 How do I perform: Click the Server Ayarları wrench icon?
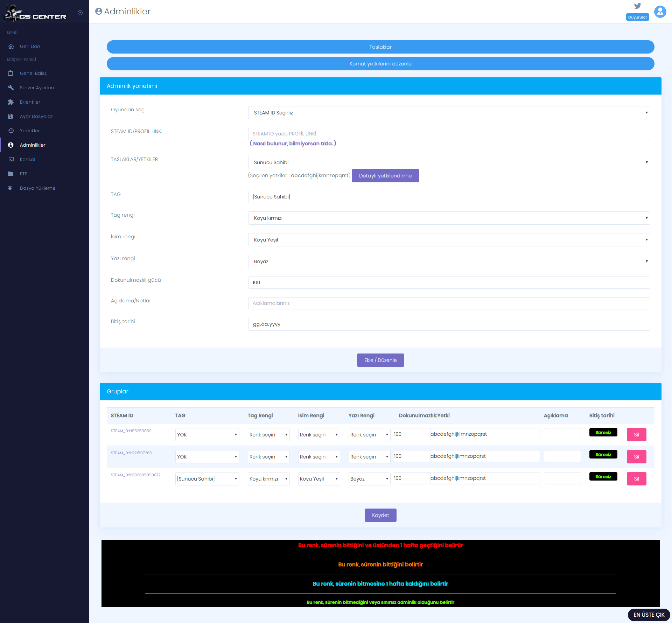coord(11,87)
